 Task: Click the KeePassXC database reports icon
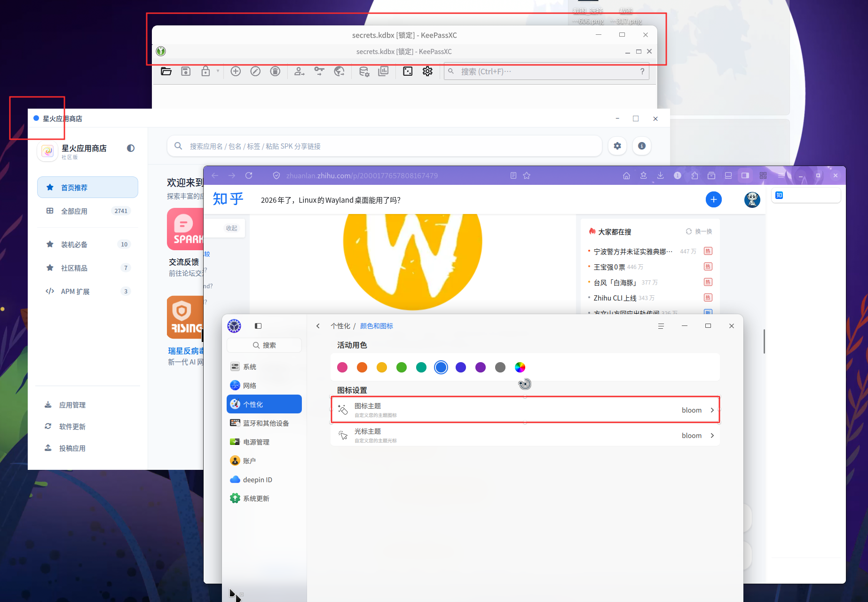coord(384,71)
